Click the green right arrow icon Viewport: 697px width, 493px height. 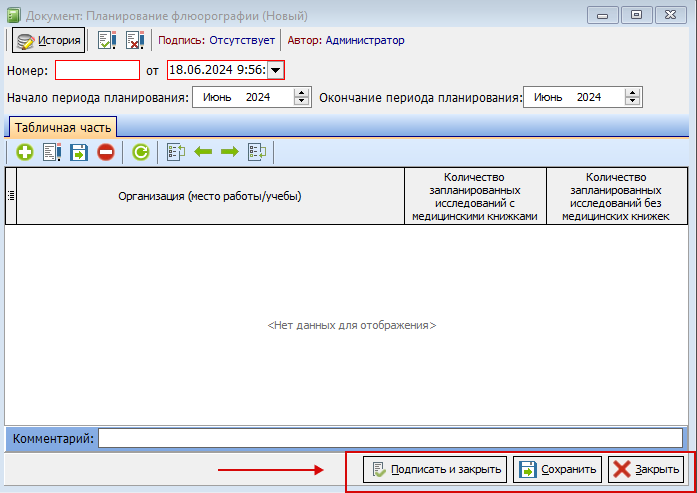(x=230, y=152)
